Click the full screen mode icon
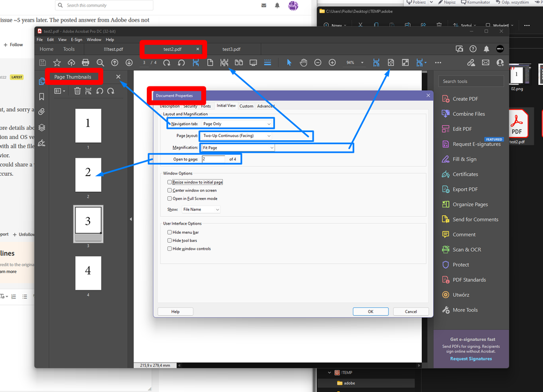Image resolution: width=543 pixels, height=392 pixels. (405, 63)
